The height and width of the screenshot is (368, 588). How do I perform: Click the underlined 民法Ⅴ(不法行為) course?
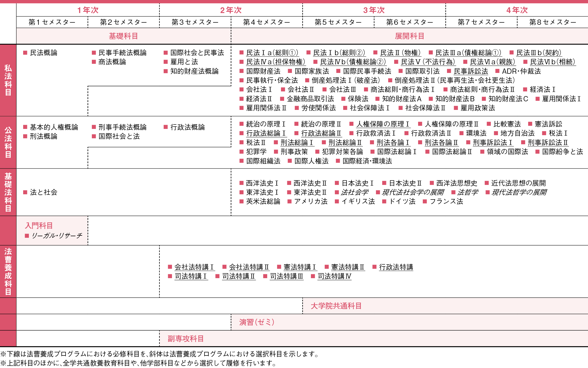tap(428, 62)
